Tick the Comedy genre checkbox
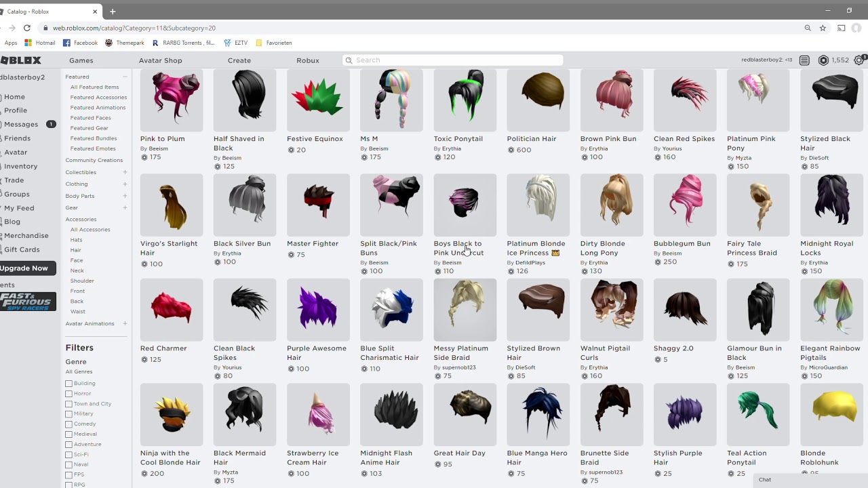The width and height of the screenshot is (868, 488). [x=68, y=424]
